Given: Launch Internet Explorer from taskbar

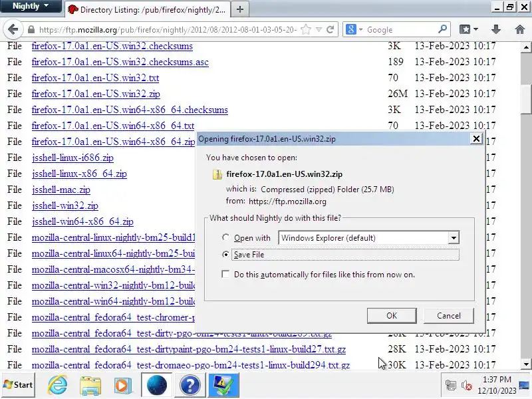Looking at the screenshot, I should click(x=58, y=385).
